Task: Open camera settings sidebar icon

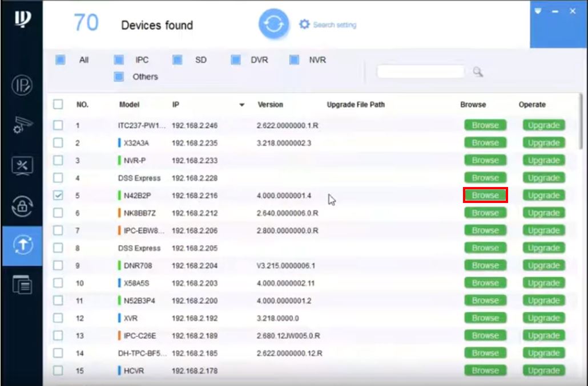Action: 22,125
